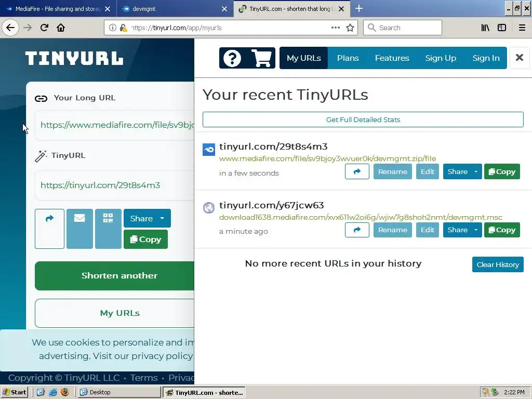Select the My URLs nav tab

303,58
